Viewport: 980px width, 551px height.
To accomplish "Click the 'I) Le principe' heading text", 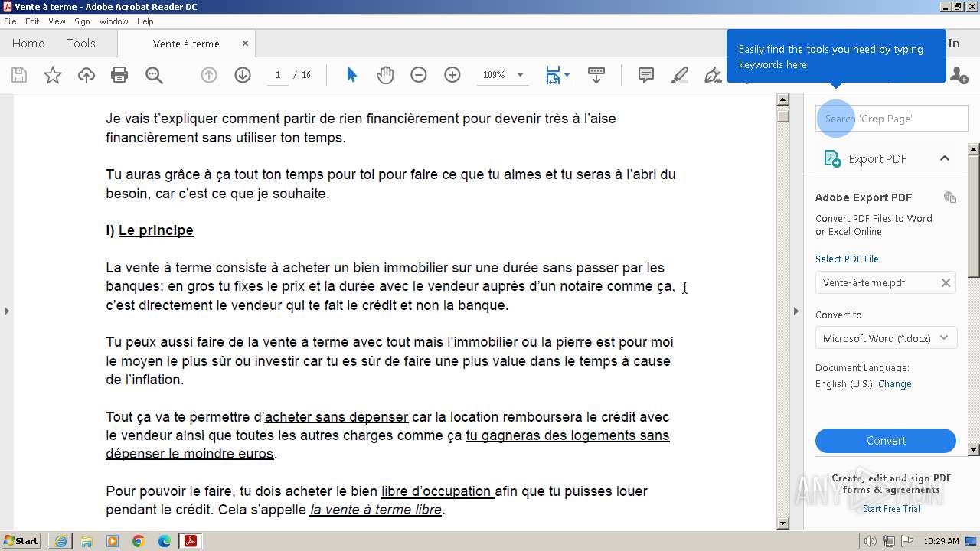I will point(149,230).
